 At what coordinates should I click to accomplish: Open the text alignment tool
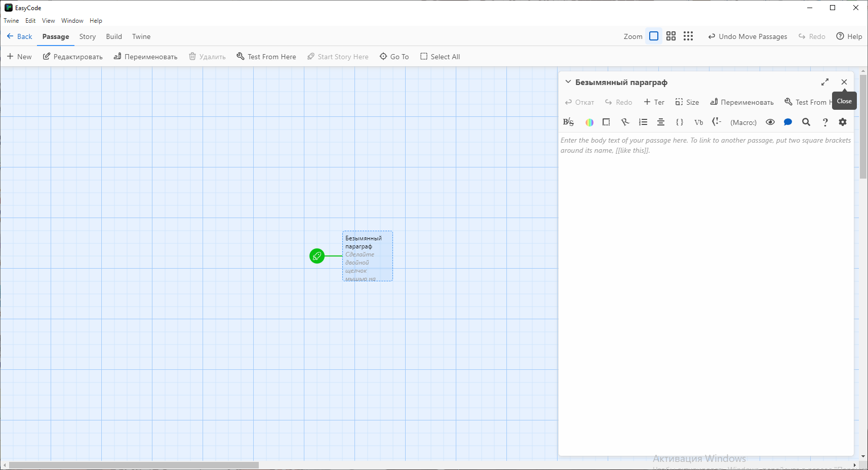pos(661,122)
